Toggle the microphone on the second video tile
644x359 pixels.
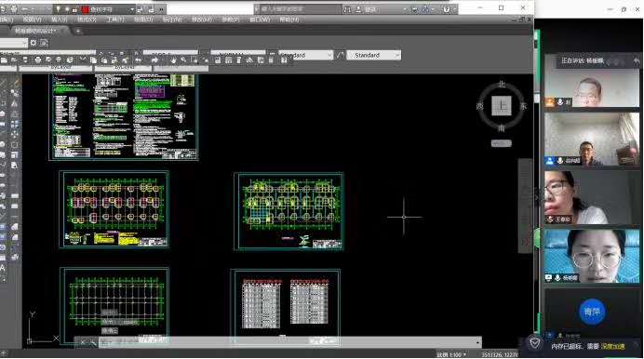[x=560, y=160]
